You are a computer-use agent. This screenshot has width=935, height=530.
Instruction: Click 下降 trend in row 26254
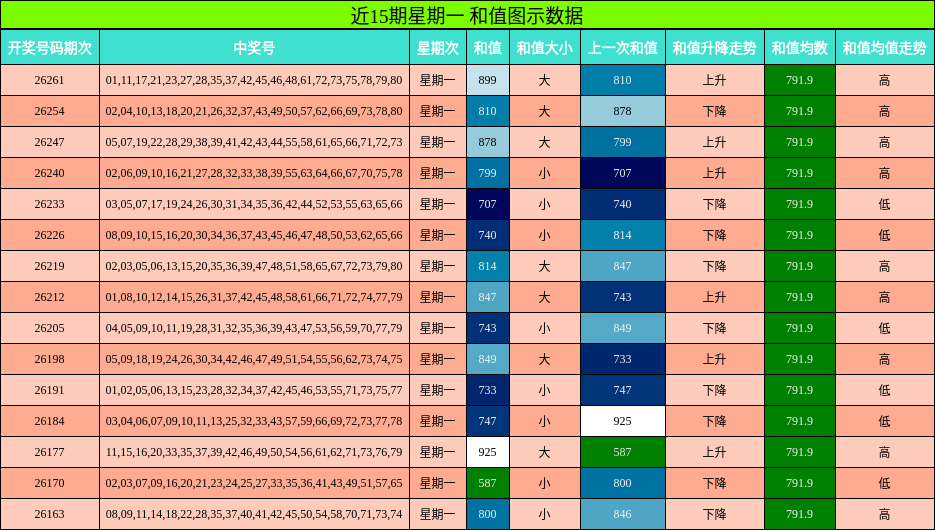(x=714, y=111)
